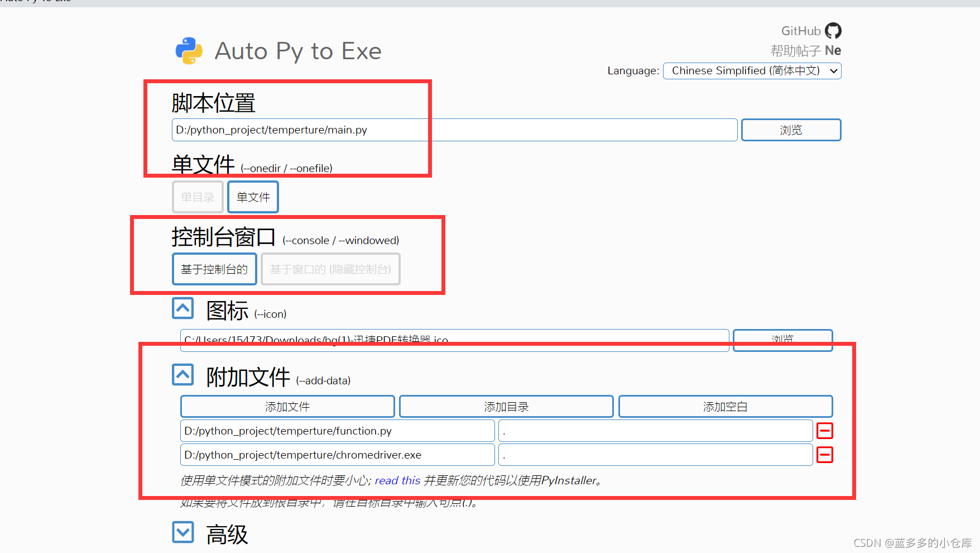
Task: Click the destination field for function.py
Action: (656, 431)
